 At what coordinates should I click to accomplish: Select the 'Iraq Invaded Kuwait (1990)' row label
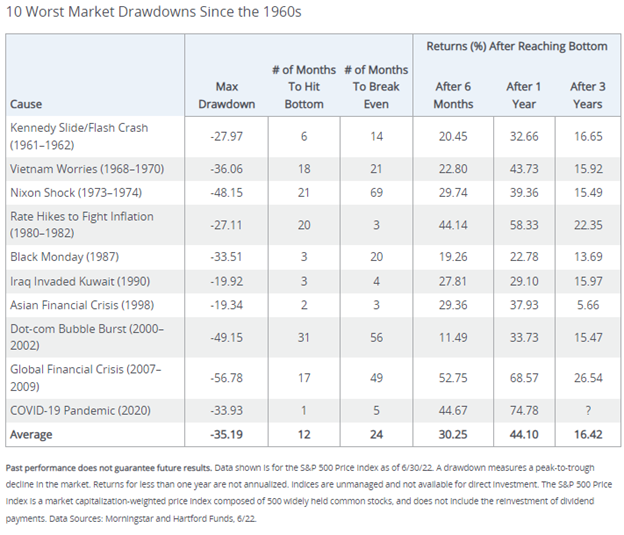[80, 281]
